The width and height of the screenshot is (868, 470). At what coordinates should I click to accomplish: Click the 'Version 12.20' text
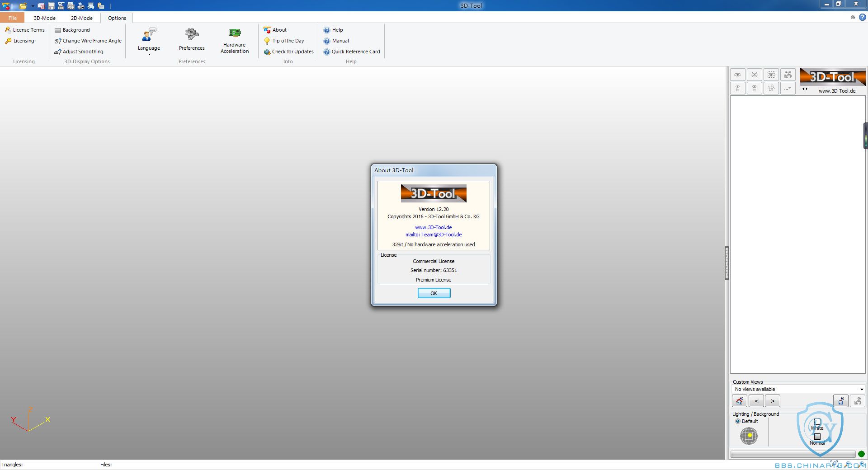(x=434, y=209)
